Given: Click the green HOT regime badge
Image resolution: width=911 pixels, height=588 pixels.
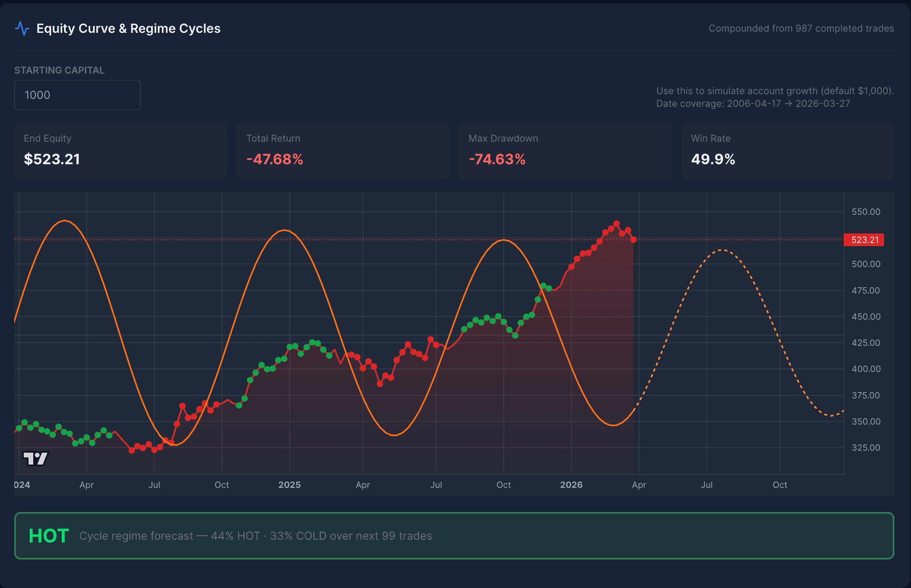Looking at the screenshot, I should (x=48, y=535).
